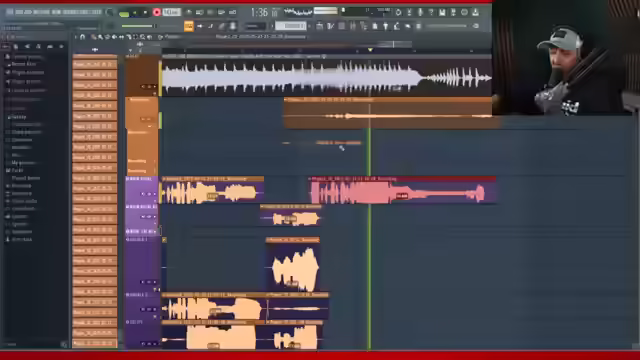Open the pattern selector dropdown box
Image resolution: width=640 pixels, height=360 pixels.
coord(290,26)
